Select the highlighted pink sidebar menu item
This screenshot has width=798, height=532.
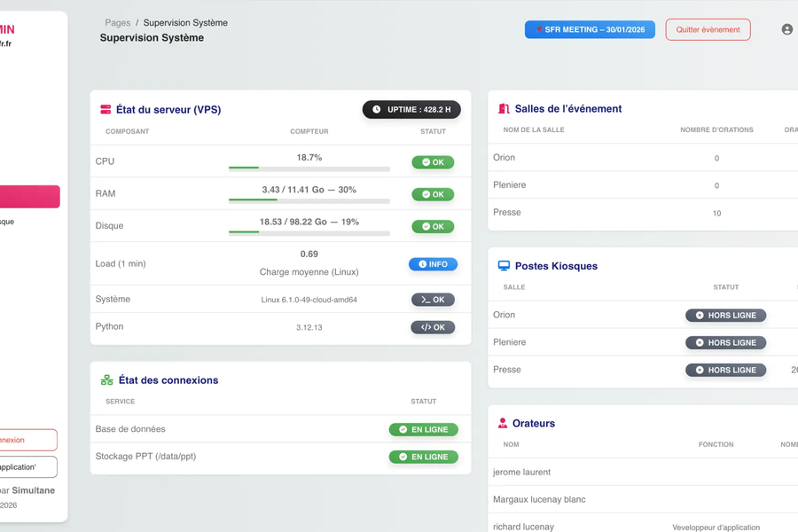(x=29, y=197)
